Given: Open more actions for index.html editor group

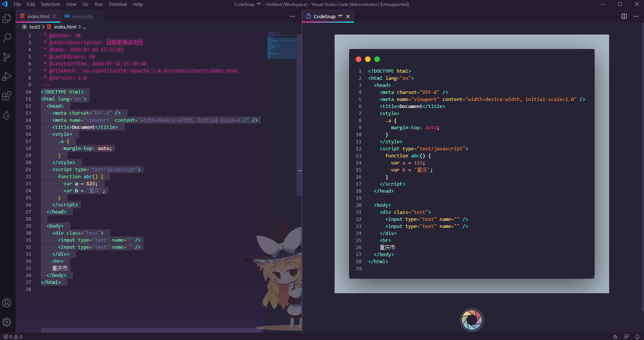Looking at the screenshot, I should pos(292,16).
